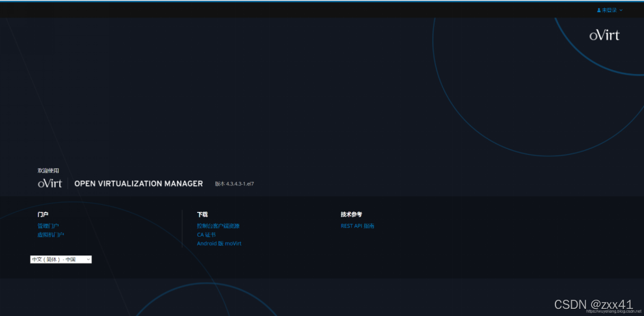Open the 管理门户 administration portal link
The width and height of the screenshot is (644, 316).
pos(48,226)
